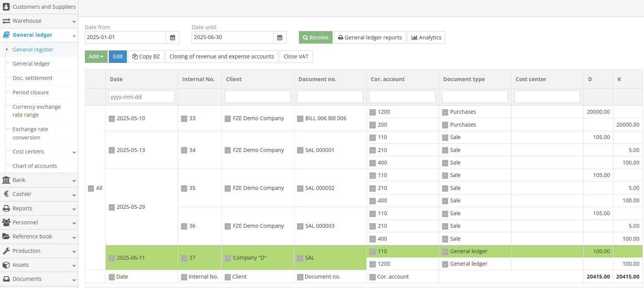Open the Analytics chart button
Viewport: 644px width, 288px height.
point(426,38)
